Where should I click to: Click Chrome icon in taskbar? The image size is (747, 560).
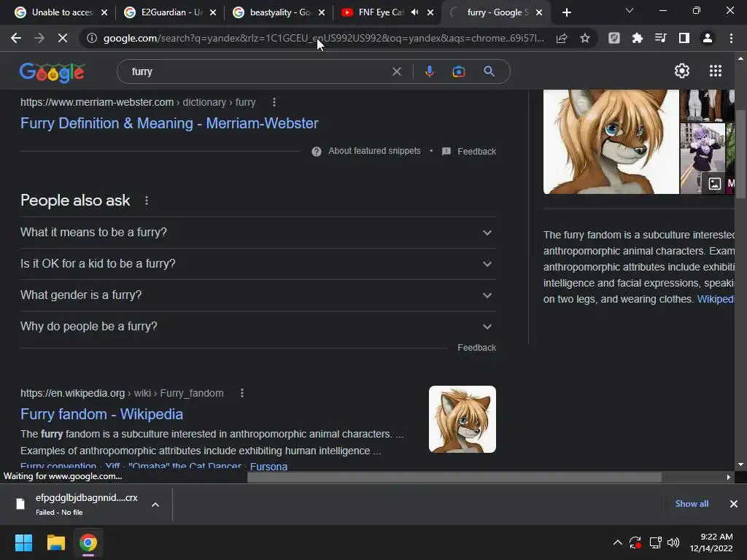point(88,542)
